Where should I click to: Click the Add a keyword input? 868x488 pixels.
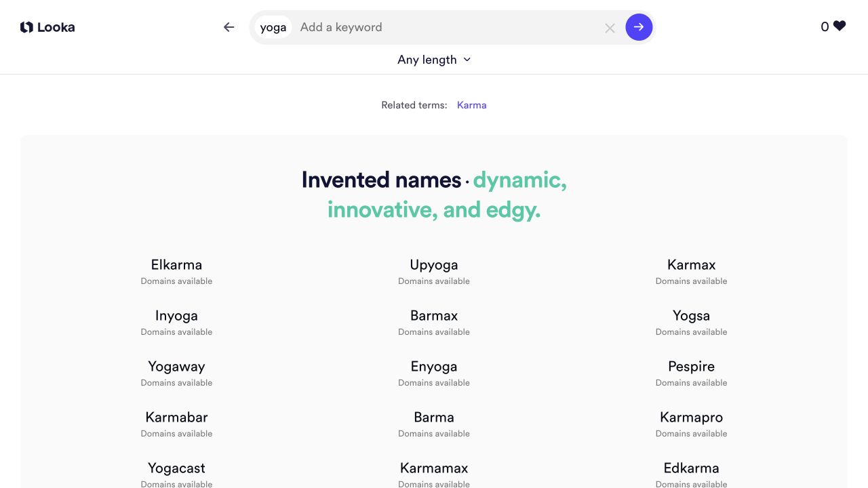point(448,27)
